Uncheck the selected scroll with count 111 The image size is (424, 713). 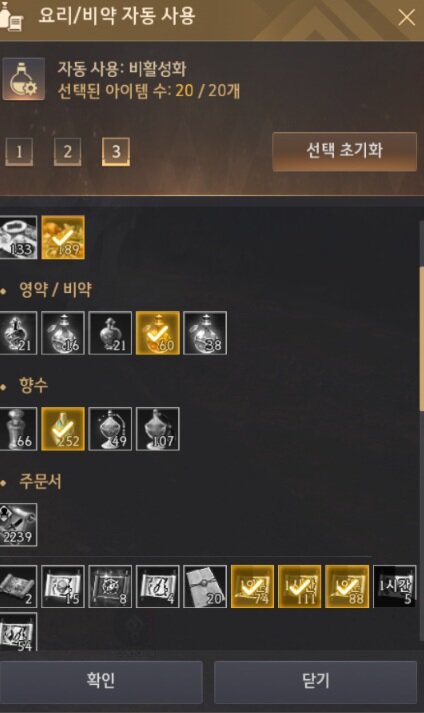(299, 587)
